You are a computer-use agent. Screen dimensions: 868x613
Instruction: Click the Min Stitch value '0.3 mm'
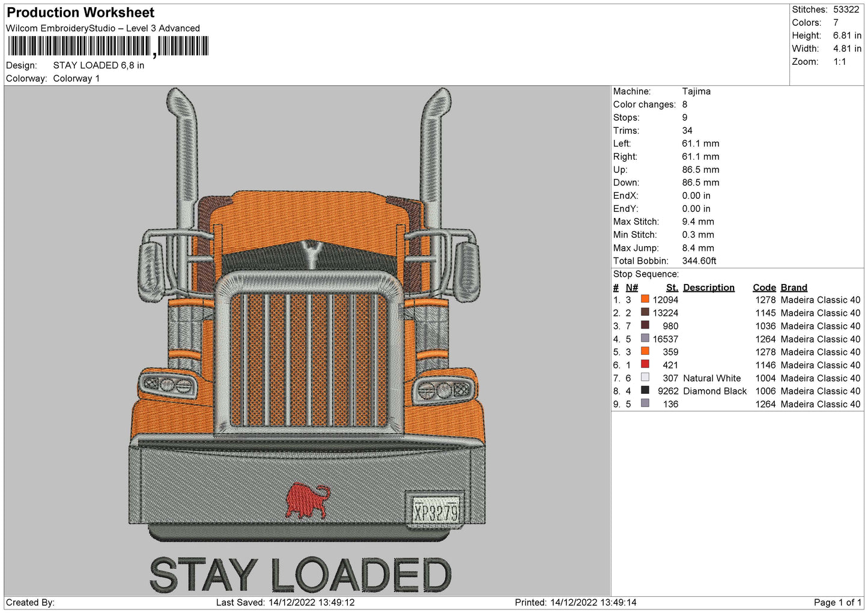[698, 235]
